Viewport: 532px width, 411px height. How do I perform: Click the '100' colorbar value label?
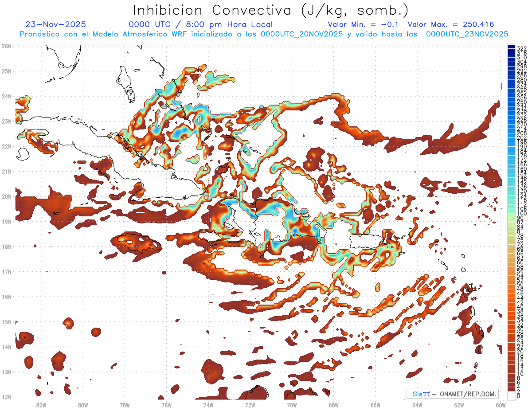(x=522, y=214)
